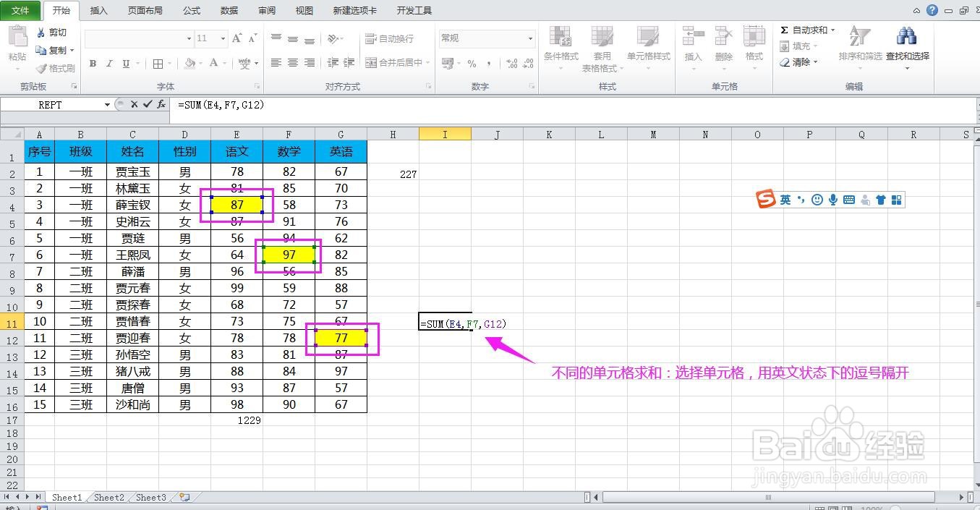Toggle Wrap Text (自动换行)
Viewport: 980px width, 510px height.
390,38
